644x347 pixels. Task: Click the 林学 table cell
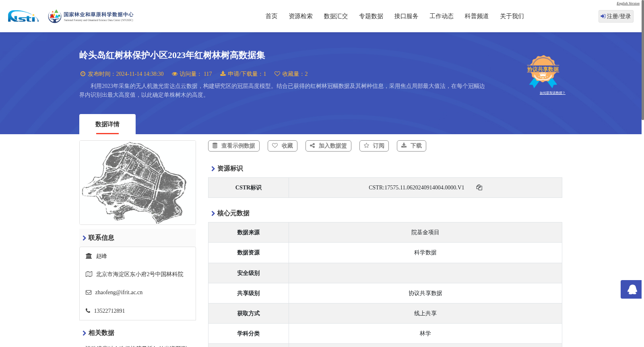[x=425, y=334]
